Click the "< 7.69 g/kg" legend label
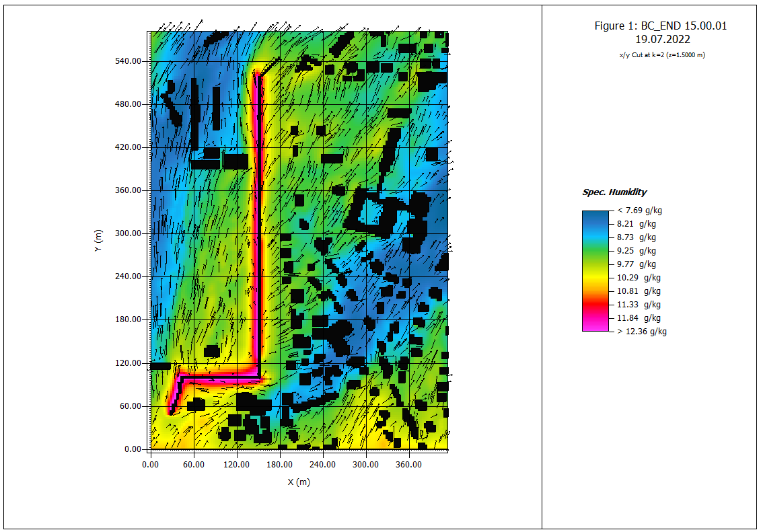This screenshot has width=761, height=532. (x=639, y=211)
